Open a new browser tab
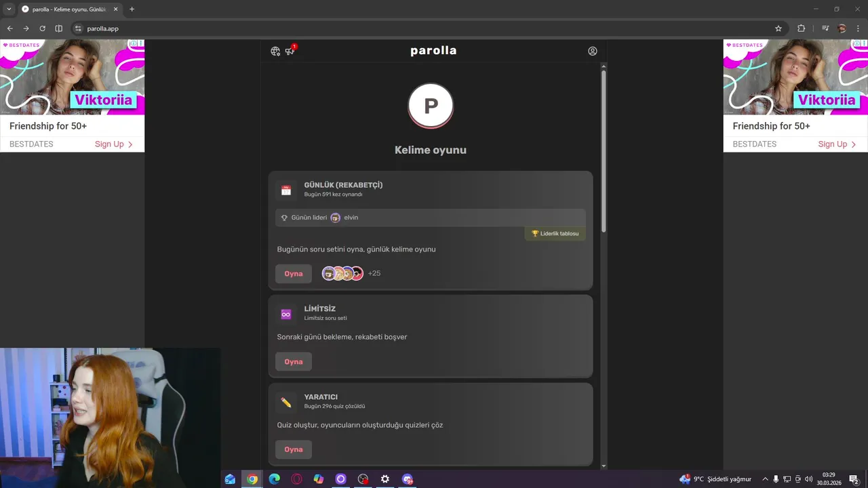868x488 pixels. (x=132, y=9)
